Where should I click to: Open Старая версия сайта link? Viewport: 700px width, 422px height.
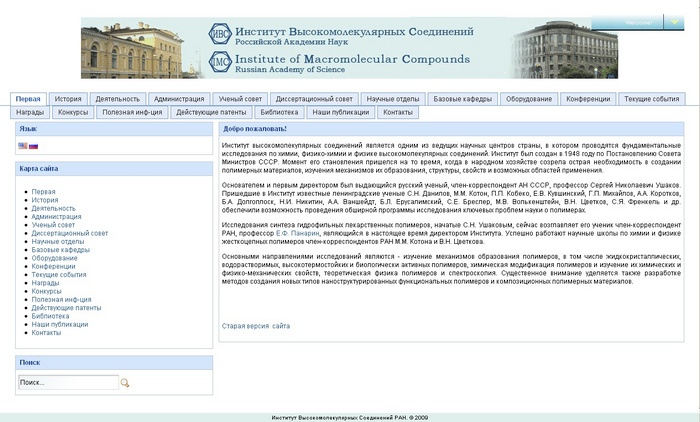(x=256, y=326)
